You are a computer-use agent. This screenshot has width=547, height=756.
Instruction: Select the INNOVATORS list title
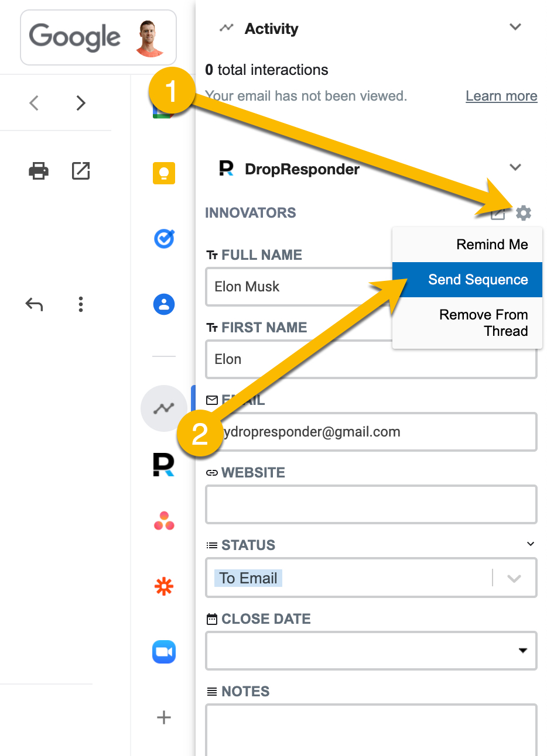(x=251, y=213)
